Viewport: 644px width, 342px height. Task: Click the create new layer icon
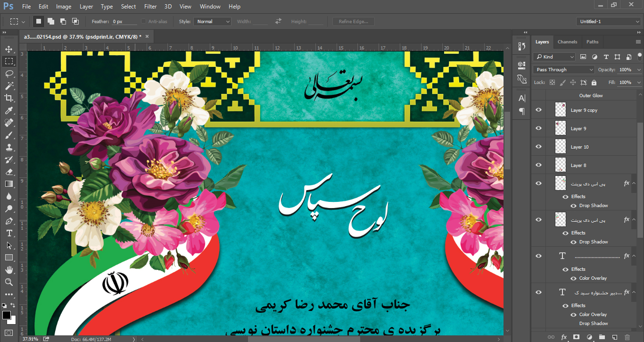pos(614,337)
